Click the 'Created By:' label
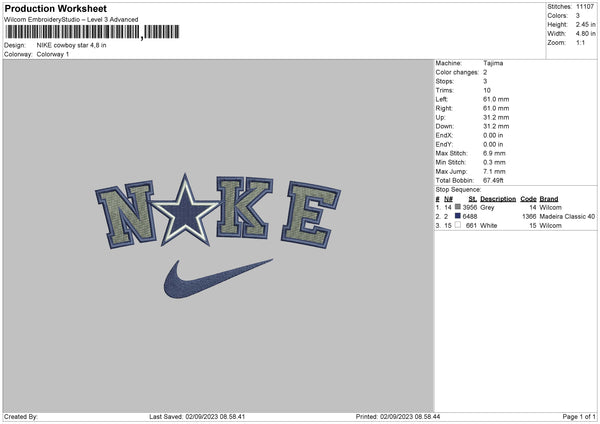 pos(21,416)
